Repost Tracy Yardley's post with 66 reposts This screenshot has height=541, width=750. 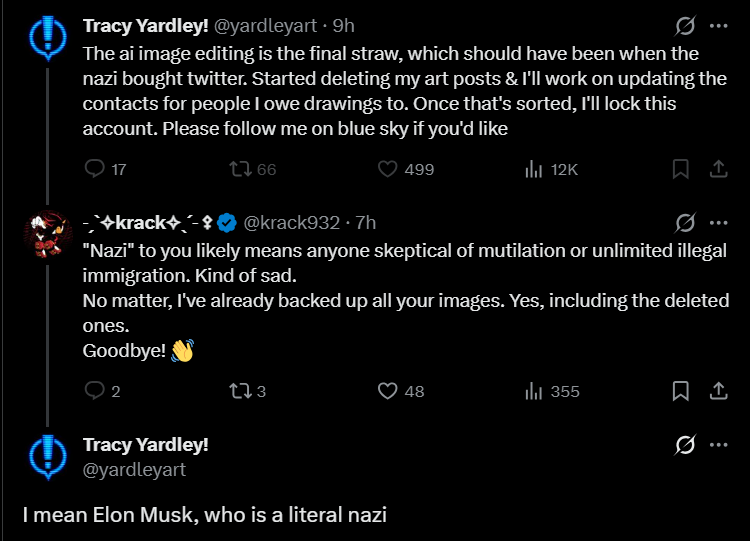pos(239,169)
